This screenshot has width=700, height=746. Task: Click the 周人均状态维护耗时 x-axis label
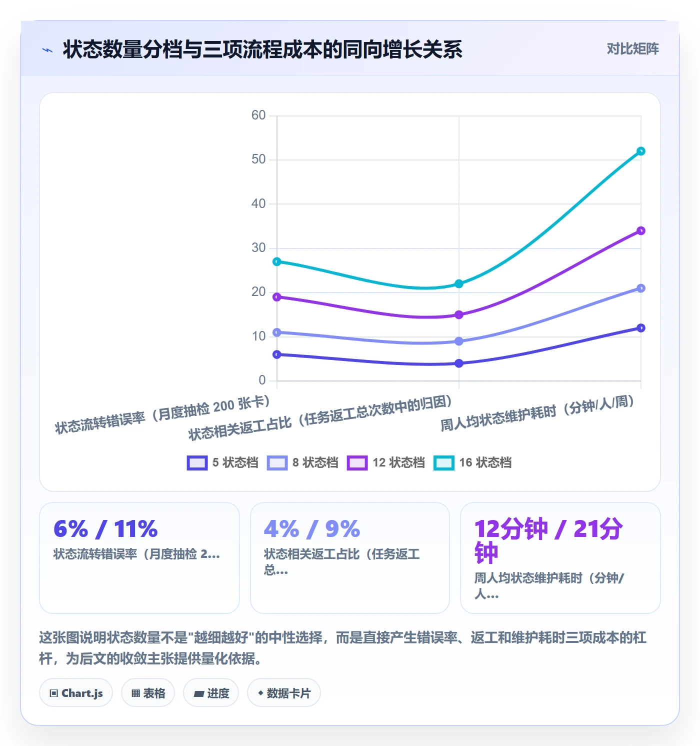tap(537, 413)
